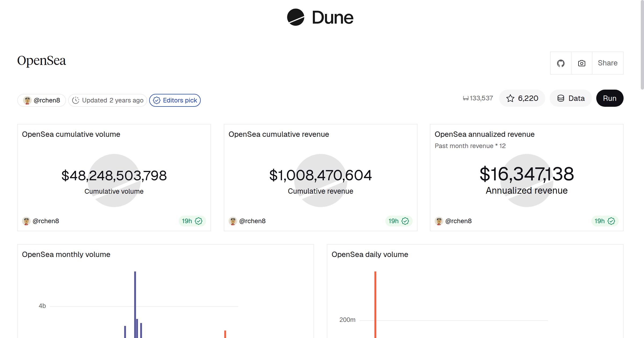Click the verified badge on annualized revenue card
This screenshot has height=338, width=644.
pos(611,221)
